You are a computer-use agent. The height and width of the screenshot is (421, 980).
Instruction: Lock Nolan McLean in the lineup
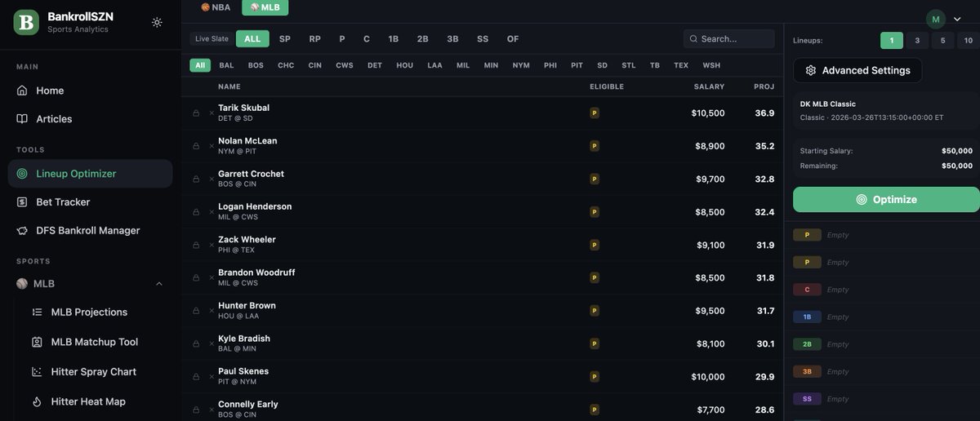tap(196, 146)
